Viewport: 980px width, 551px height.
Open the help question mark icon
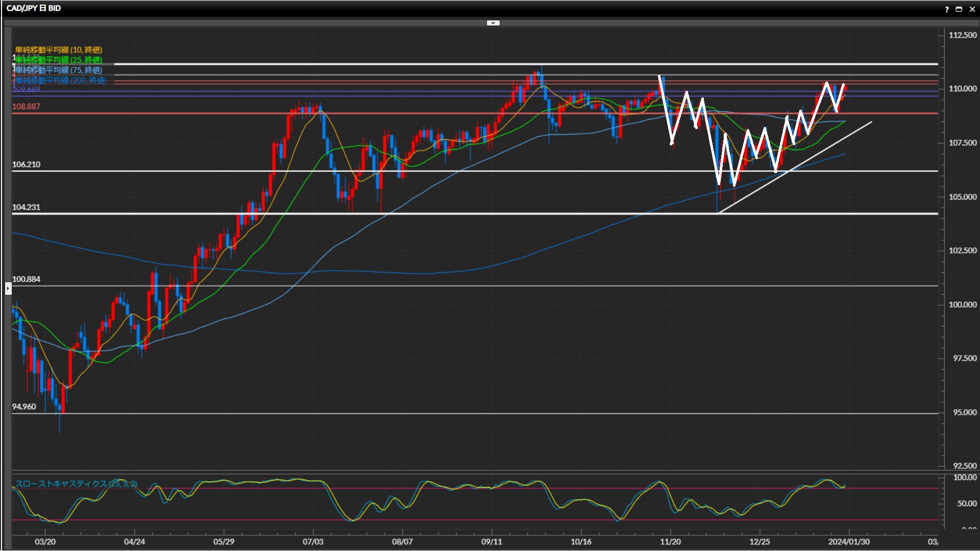(x=947, y=9)
